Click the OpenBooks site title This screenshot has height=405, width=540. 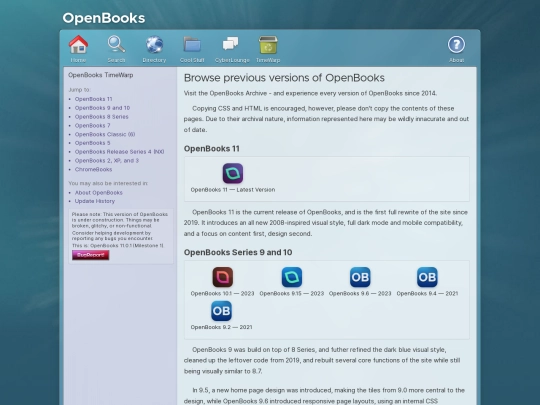pos(104,18)
